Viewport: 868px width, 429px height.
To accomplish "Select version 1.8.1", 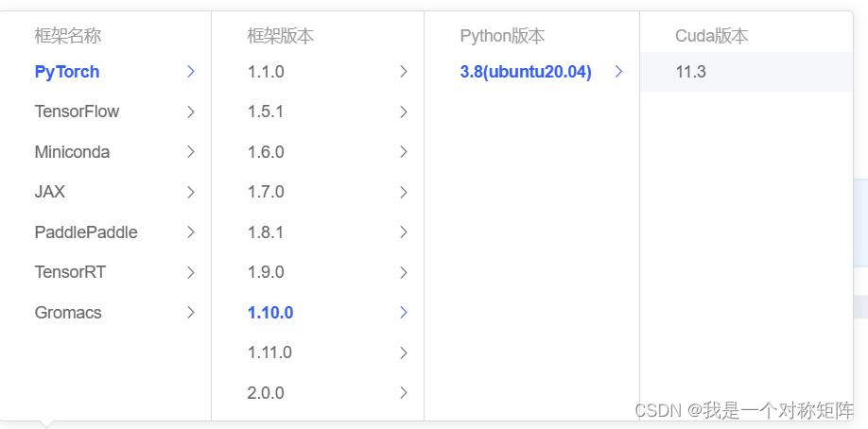I will pos(266,232).
